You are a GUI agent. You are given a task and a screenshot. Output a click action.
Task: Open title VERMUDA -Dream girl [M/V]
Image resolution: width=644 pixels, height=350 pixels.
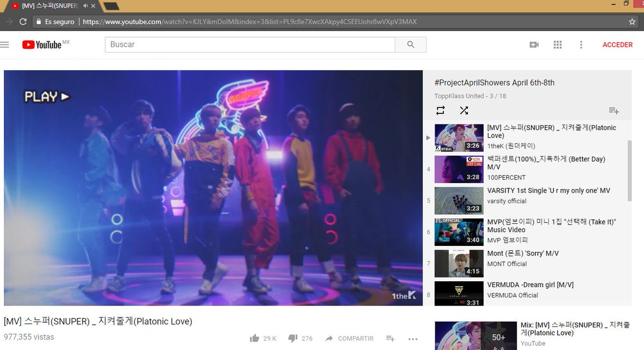pos(530,285)
